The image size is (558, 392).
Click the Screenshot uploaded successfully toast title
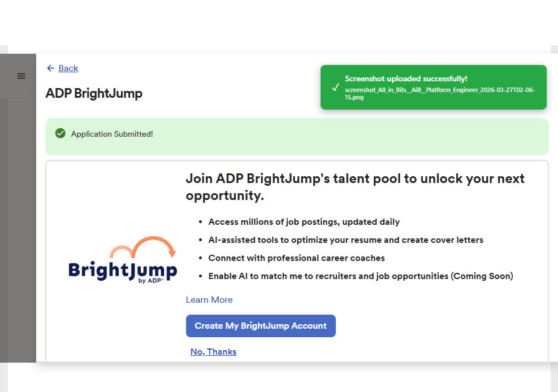[x=406, y=79]
